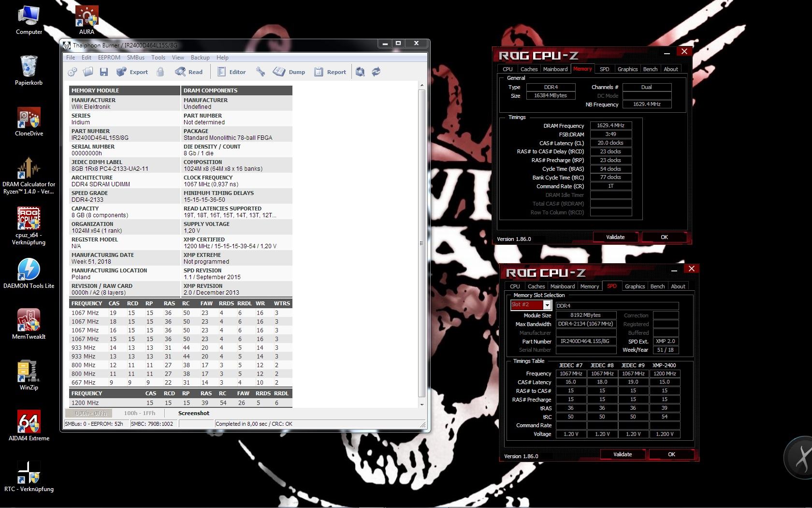Open the Help menu in Thaiphoon Burner

(222, 57)
